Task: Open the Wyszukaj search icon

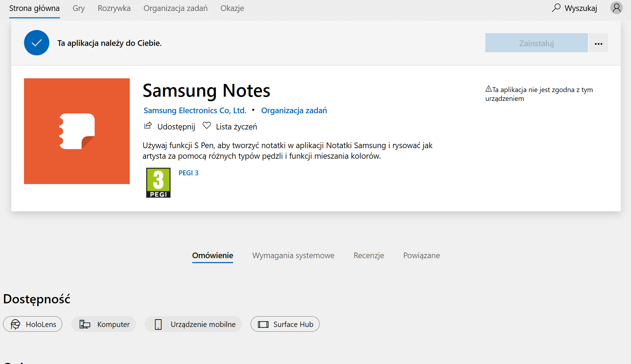Action: (556, 7)
